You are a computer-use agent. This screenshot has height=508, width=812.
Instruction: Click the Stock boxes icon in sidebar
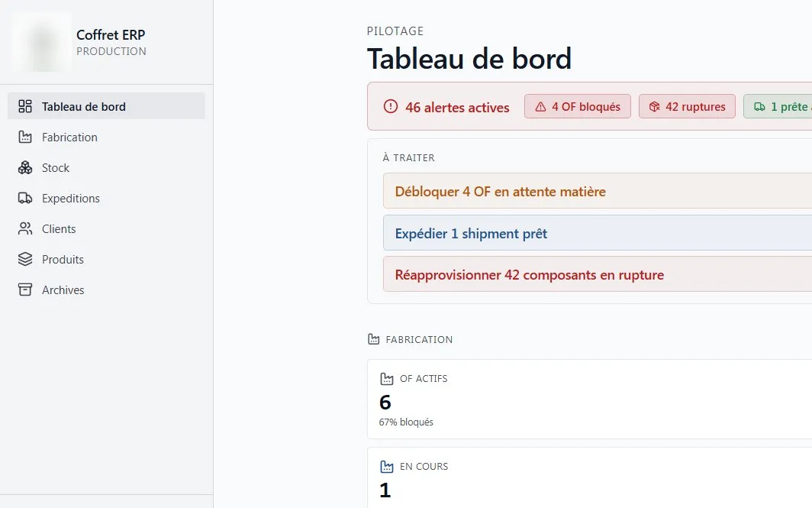tap(25, 167)
